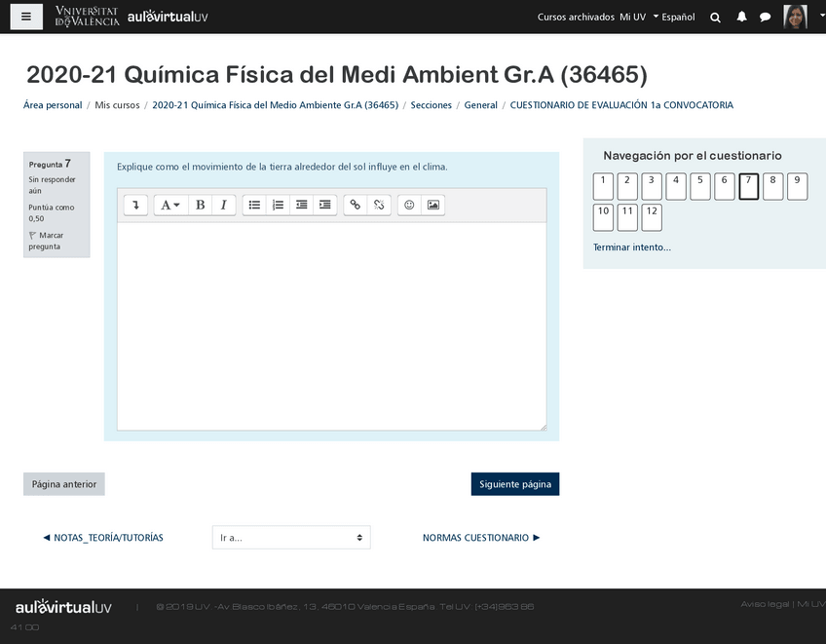Image resolution: width=826 pixels, height=644 pixels.
Task: Go to next activity NORMAS CUESTIONARIO
Action: (481, 538)
